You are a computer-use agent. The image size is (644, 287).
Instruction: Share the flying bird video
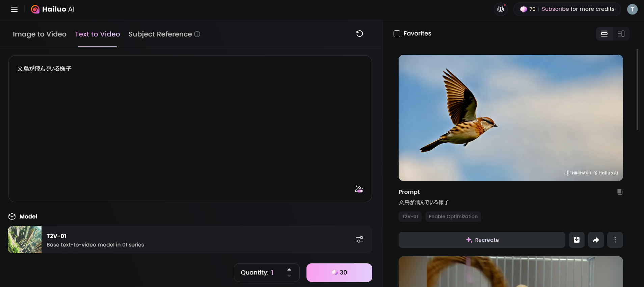(x=596, y=240)
